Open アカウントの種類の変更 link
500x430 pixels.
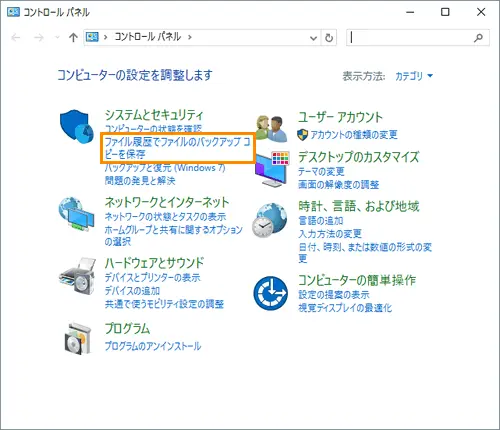(354, 135)
